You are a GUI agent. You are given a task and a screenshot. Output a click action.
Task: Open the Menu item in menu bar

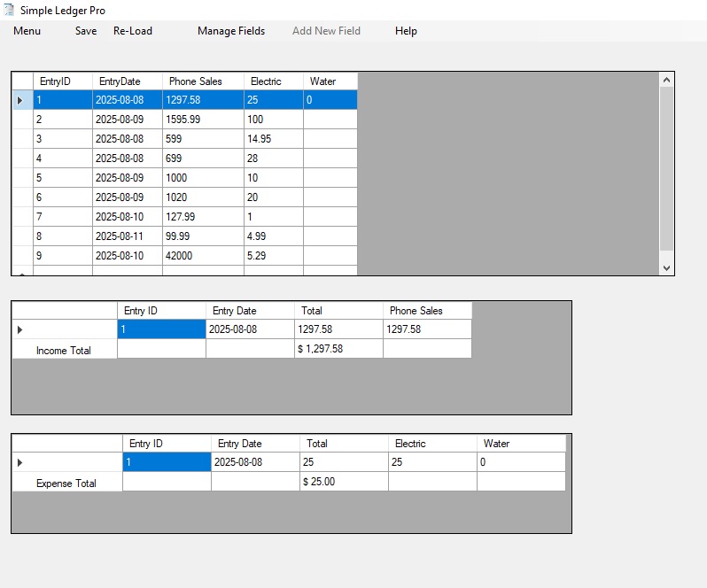[27, 31]
